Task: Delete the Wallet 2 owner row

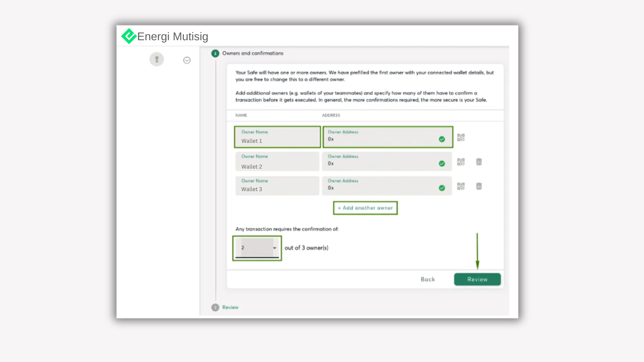Action: pos(479,162)
